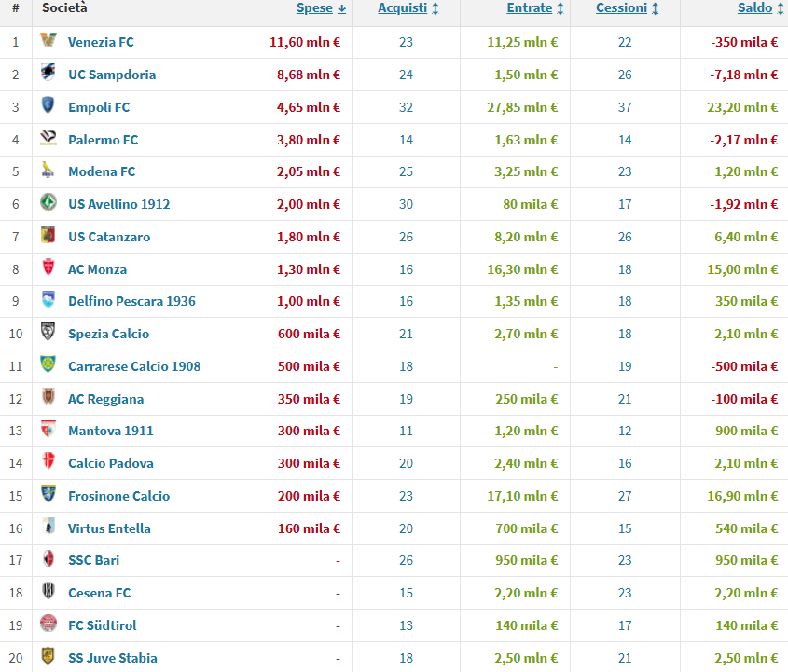Image resolution: width=788 pixels, height=672 pixels.
Task: Open the Cesena FC club page
Action: coord(100,593)
